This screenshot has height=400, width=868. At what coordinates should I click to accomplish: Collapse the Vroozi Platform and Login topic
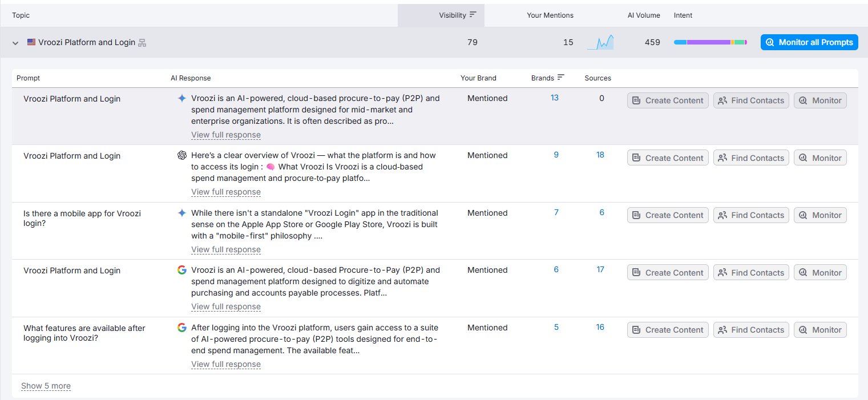pyautogui.click(x=15, y=42)
